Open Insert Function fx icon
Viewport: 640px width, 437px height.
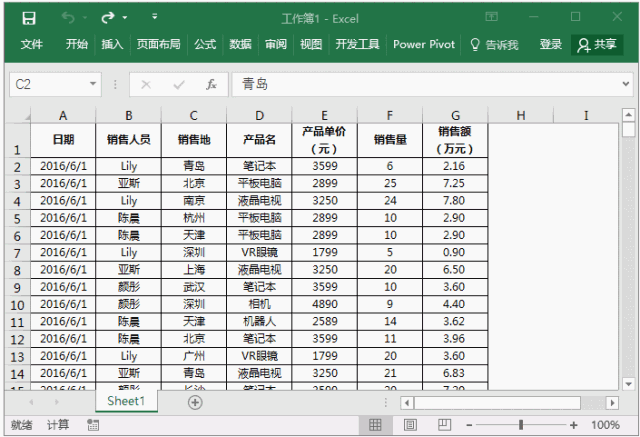211,84
